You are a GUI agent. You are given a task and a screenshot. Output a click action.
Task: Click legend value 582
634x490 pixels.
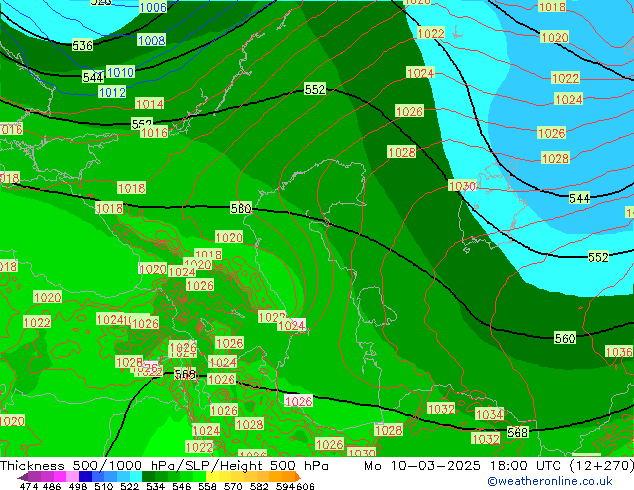click(x=259, y=486)
